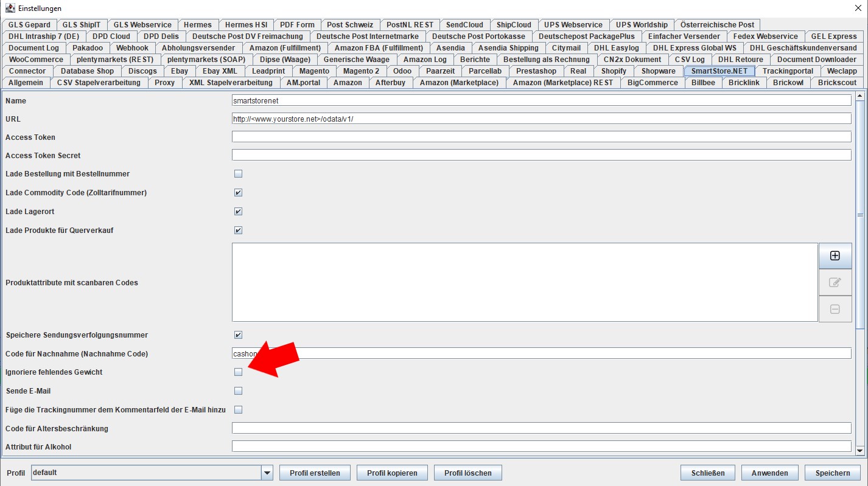This screenshot has height=486, width=868.
Task: Open the Weclapp tab
Action: click(x=842, y=71)
